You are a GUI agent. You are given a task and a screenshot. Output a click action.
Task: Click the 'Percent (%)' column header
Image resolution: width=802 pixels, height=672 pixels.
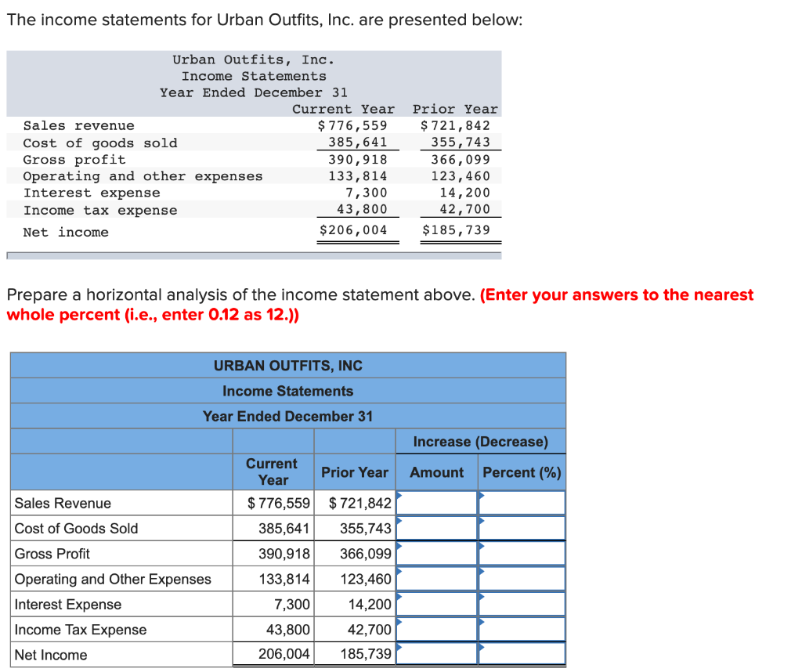click(522, 472)
